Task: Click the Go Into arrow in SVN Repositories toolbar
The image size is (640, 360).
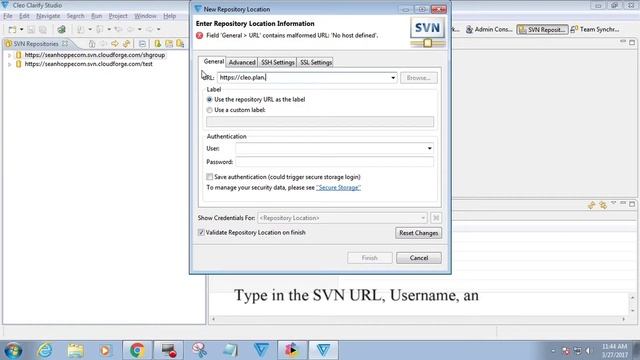Action: (x=115, y=44)
